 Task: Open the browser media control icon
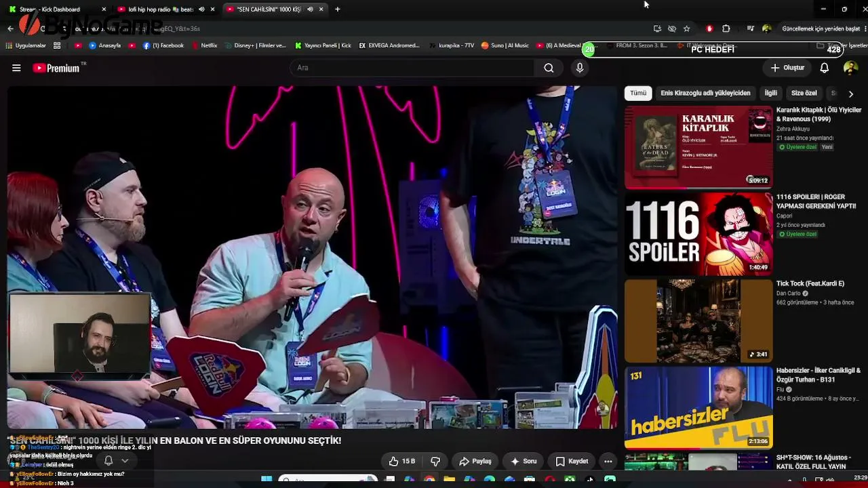[750, 28]
